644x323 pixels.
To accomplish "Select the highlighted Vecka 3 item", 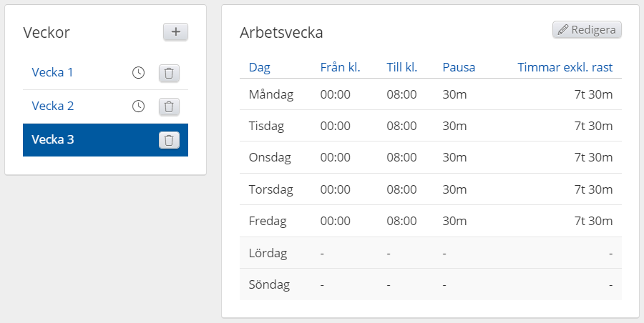I will tap(53, 139).
